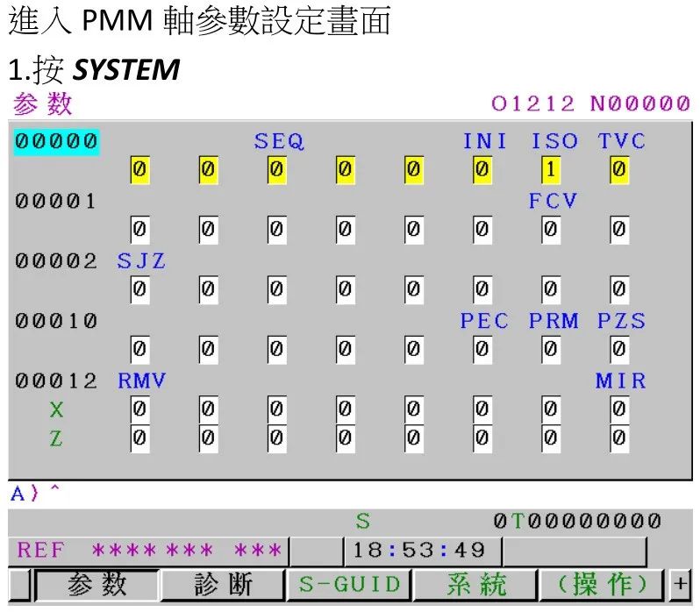The width and height of the screenshot is (700, 612).
Task: Click the A) key-in input line
Action: [36, 494]
